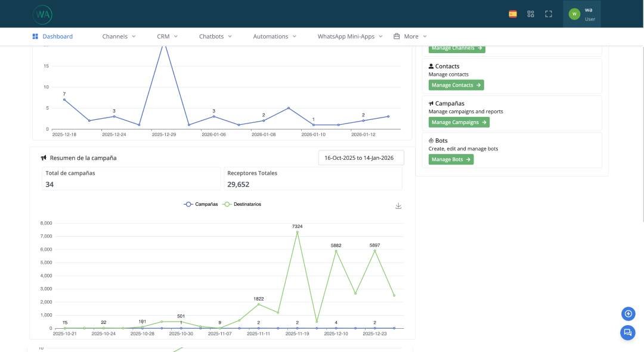Screen dimensions: 644x352
Task: Go to the Dashboard tab
Action: pyautogui.click(x=52, y=36)
